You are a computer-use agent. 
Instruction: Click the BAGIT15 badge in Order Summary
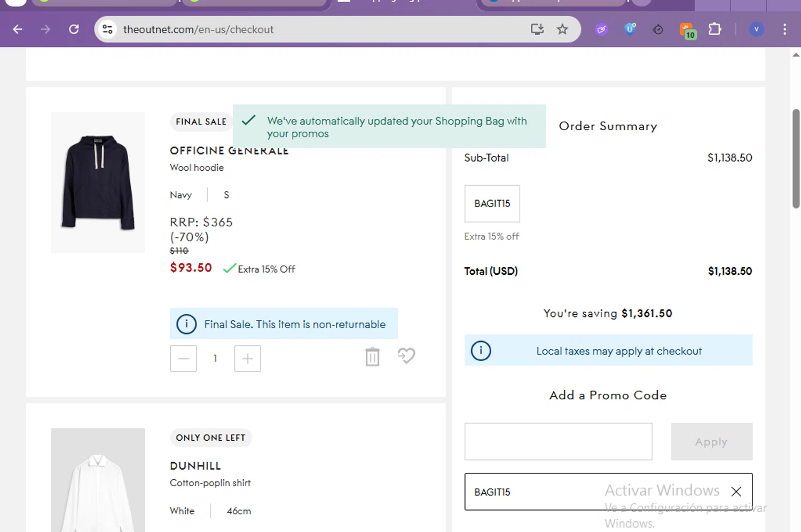492,203
